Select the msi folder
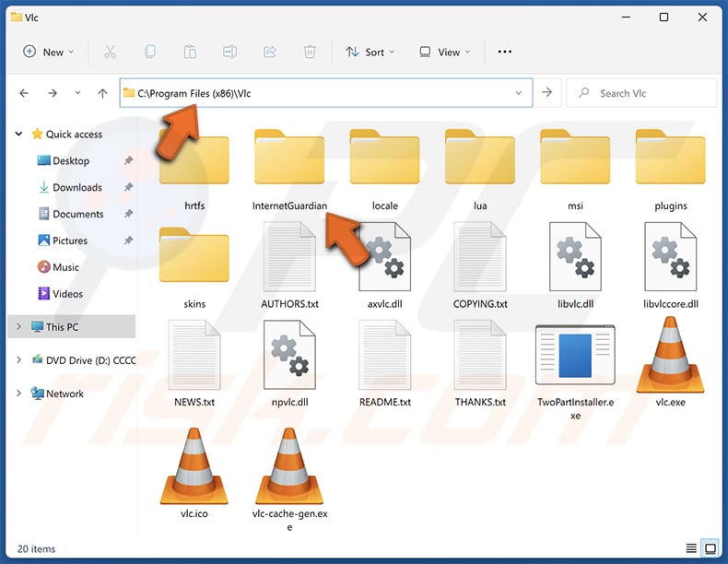728x564 pixels. [x=575, y=170]
